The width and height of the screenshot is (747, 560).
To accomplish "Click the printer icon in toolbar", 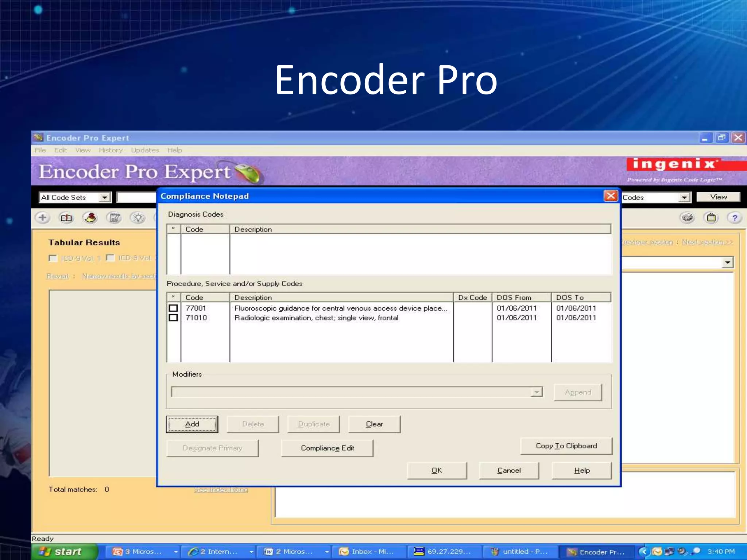I will (687, 218).
